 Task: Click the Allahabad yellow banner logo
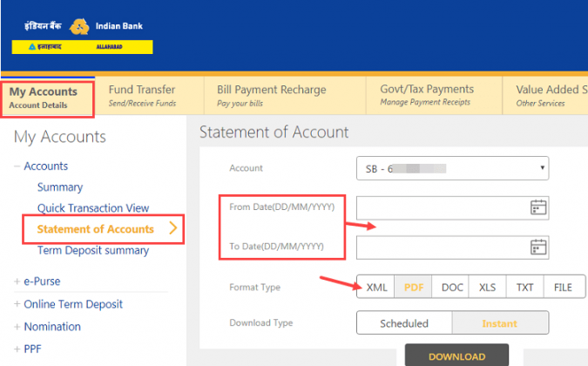coord(82,47)
